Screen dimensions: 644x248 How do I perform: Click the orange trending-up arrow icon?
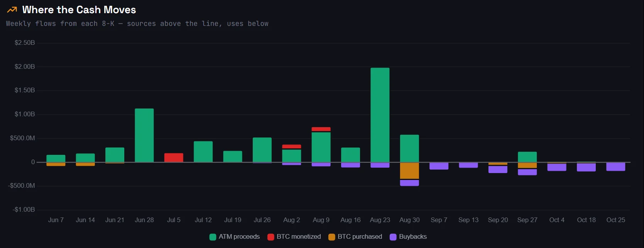(12, 10)
